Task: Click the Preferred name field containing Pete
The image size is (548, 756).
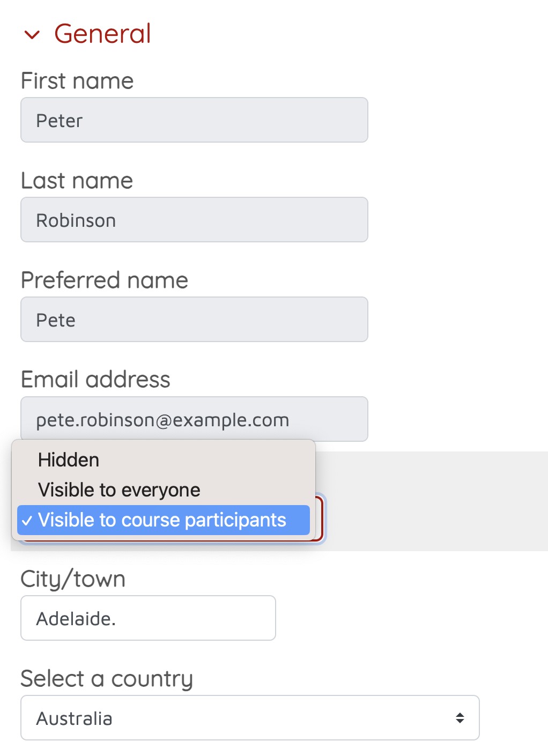Action: tap(194, 320)
